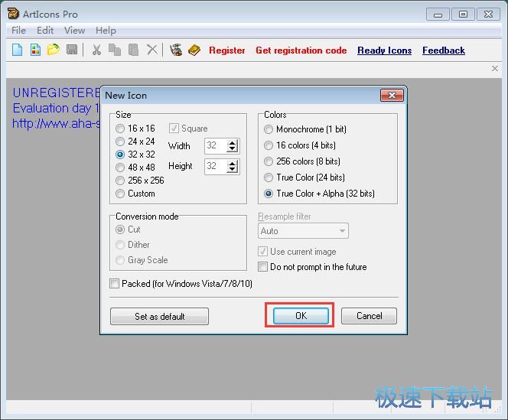
Task: Expand the Resample filter Auto dropdown
Action: click(x=341, y=231)
